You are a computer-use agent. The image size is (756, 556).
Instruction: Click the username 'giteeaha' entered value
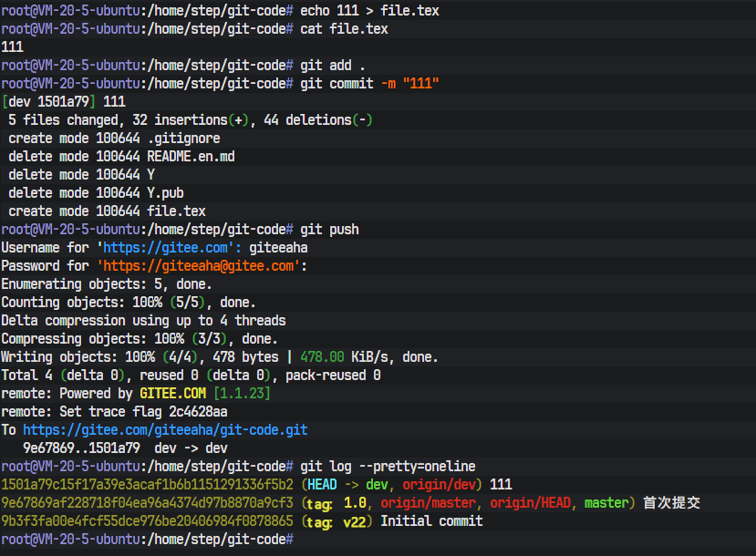278,247
